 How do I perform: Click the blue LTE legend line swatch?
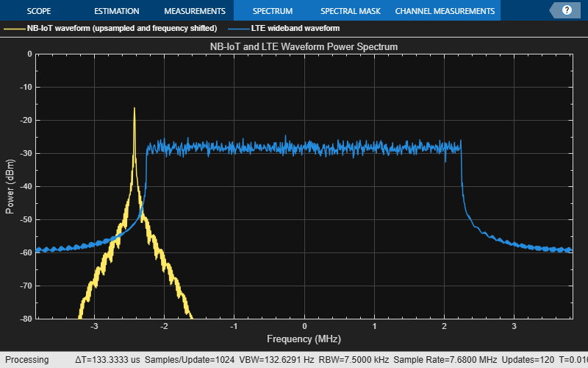(x=236, y=29)
